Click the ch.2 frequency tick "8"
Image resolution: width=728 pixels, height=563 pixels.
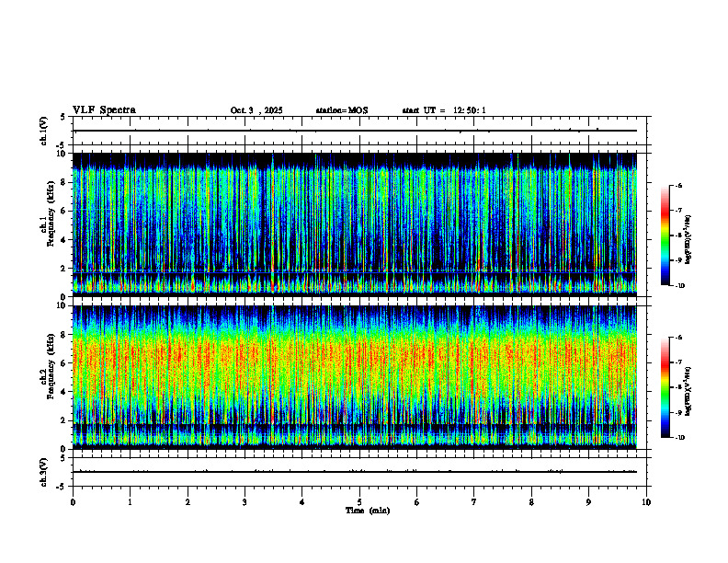[x=65, y=335]
